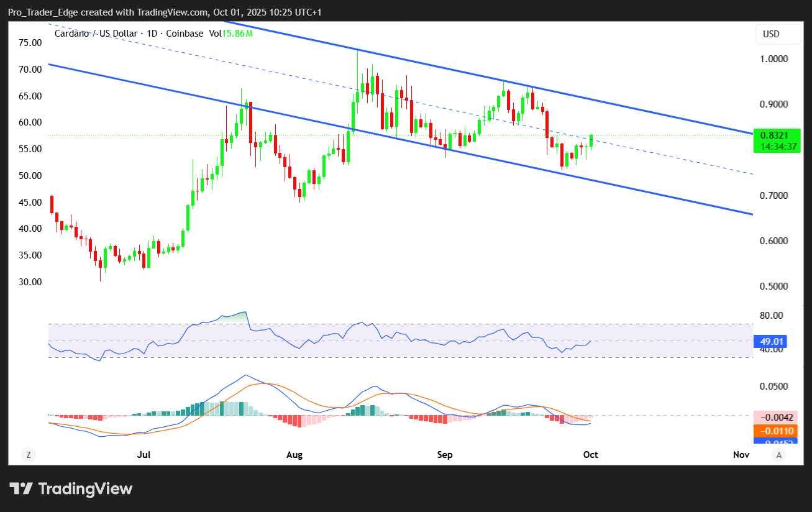Click the 0.0500 MACD scale label
Viewport: 812px width, 512px height.
tap(775, 386)
